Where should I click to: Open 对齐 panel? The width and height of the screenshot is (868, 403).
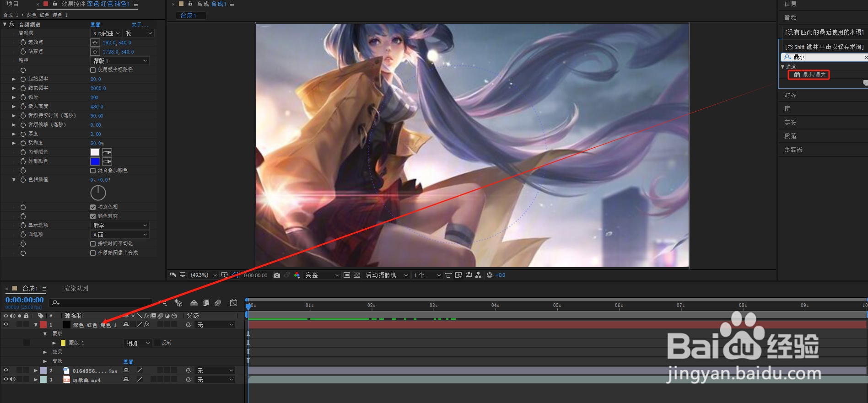[790, 95]
